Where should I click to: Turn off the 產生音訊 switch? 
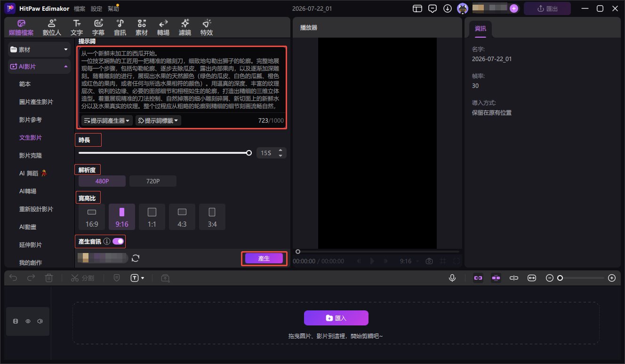pos(118,241)
